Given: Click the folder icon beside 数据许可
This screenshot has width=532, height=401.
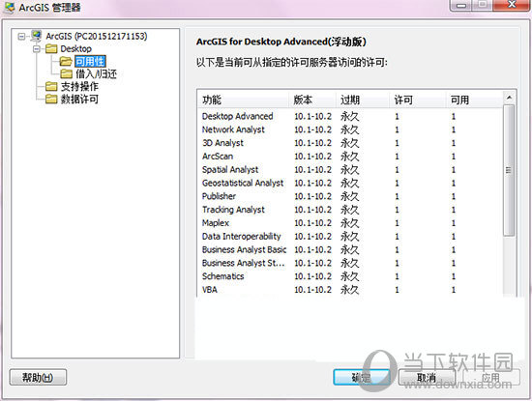Looking at the screenshot, I should click(x=51, y=99).
